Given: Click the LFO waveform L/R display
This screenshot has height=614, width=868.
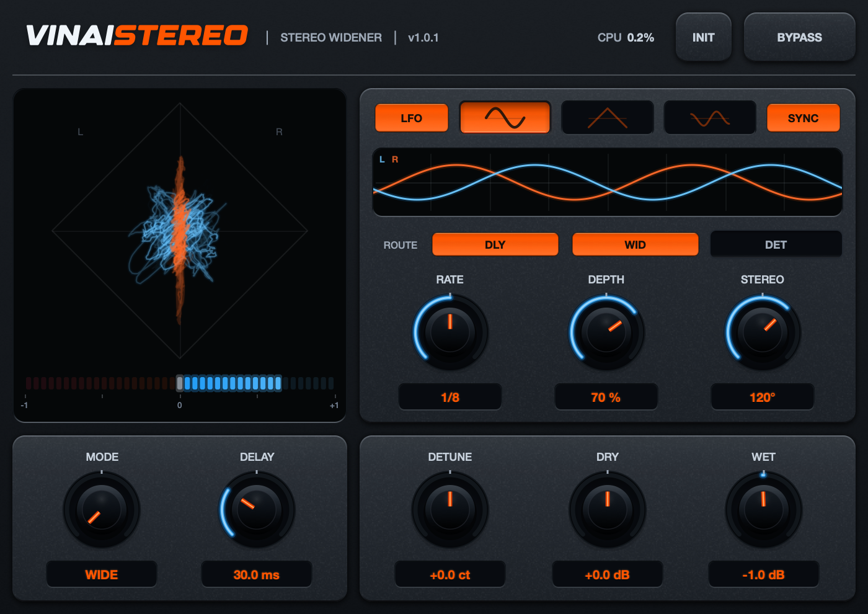Looking at the screenshot, I should (x=608, y=182).
